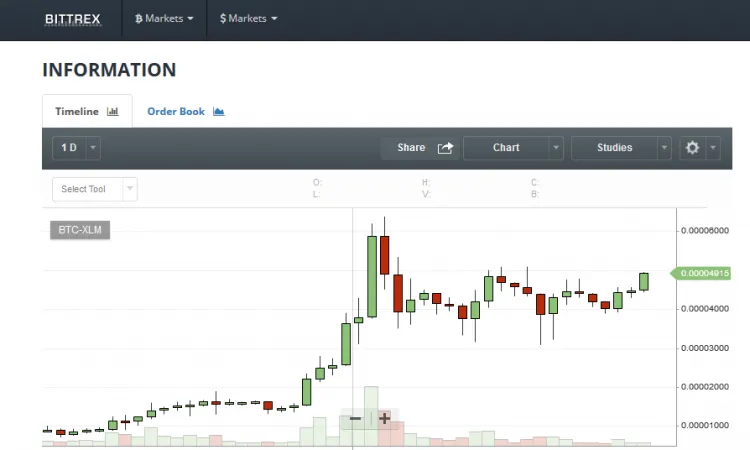The height and width of the screenshot is (450, 750).
Task: Switch to the Timeline tab
Action: pos(87,111)
